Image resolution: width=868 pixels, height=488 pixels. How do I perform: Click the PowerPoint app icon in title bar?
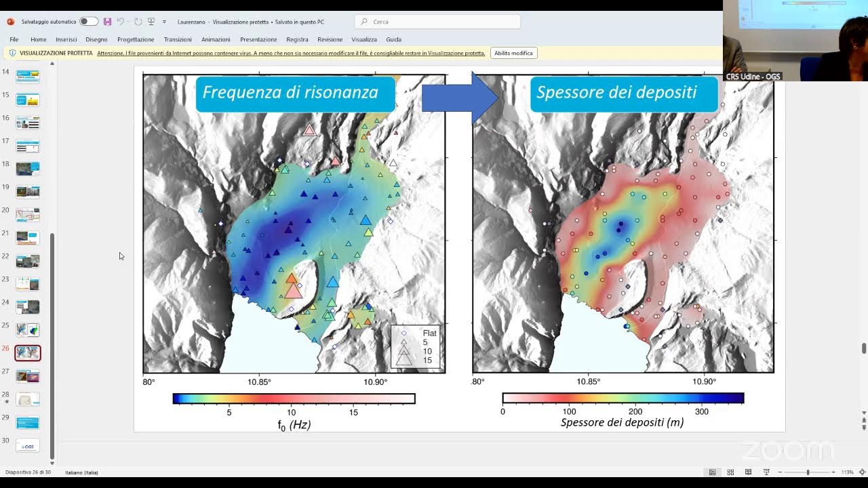click(x=10, y=22)
